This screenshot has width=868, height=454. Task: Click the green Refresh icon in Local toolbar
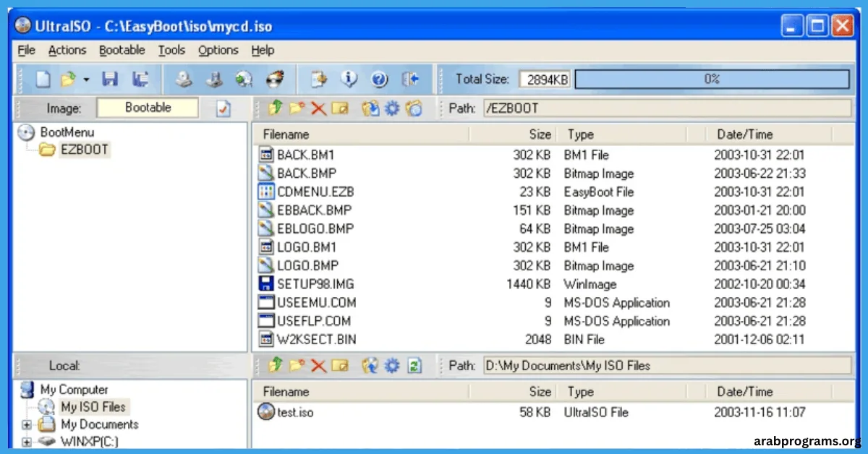click(x=414, y=366)
